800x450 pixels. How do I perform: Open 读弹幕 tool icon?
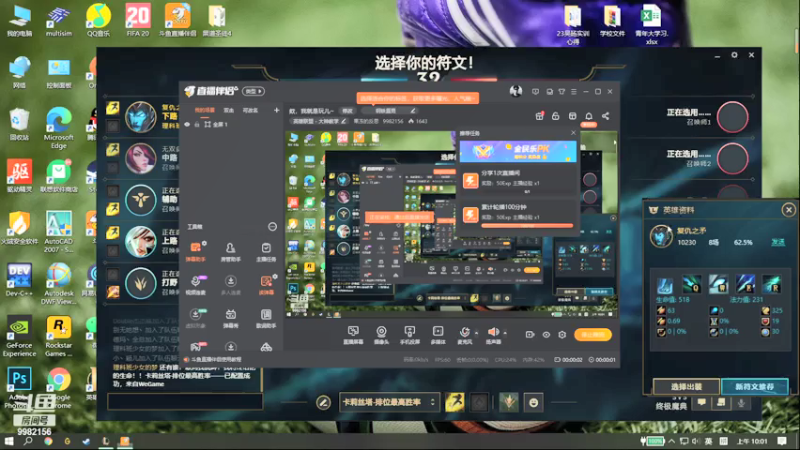point(266,285)
